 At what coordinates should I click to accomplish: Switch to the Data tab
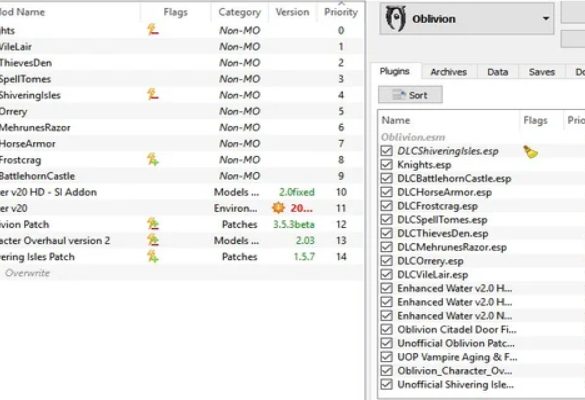pyautogui.click(x=497, y=72)
